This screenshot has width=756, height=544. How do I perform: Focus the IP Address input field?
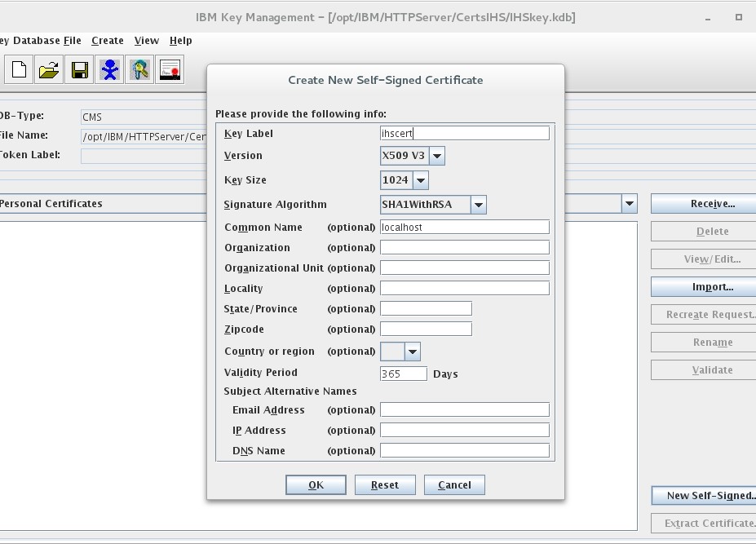coord(465,430)
